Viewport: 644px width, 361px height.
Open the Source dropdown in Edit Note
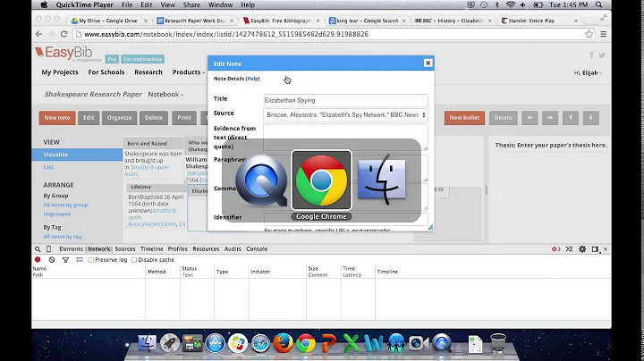pos(345,115)
